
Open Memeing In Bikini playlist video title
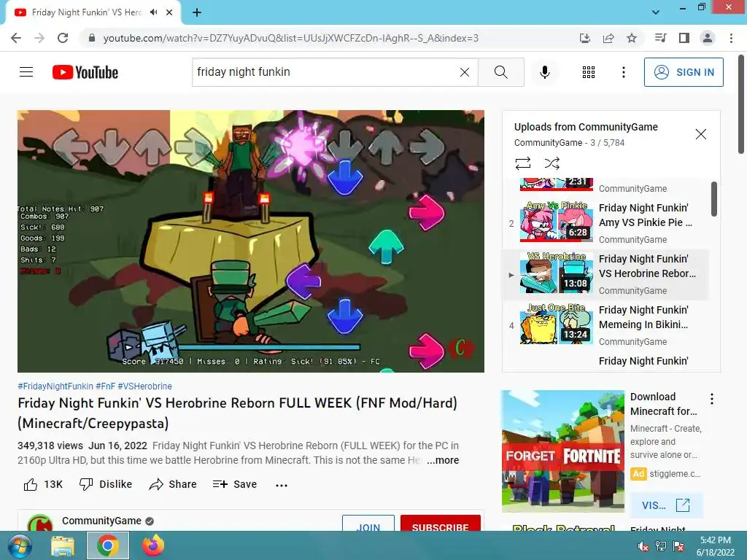(x=643, y=317)
